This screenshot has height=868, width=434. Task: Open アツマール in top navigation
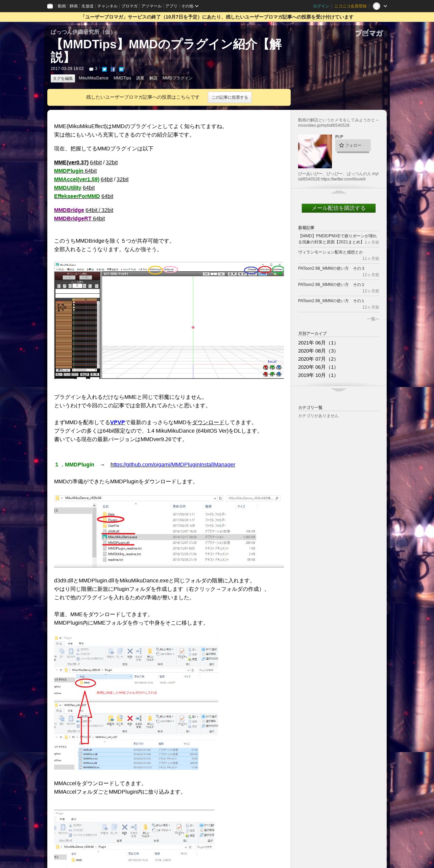(x=151, y=6)
